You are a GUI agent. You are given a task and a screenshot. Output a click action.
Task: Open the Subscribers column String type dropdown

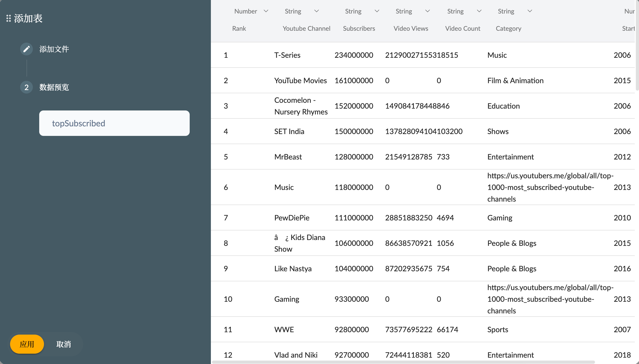click(377, 11)
